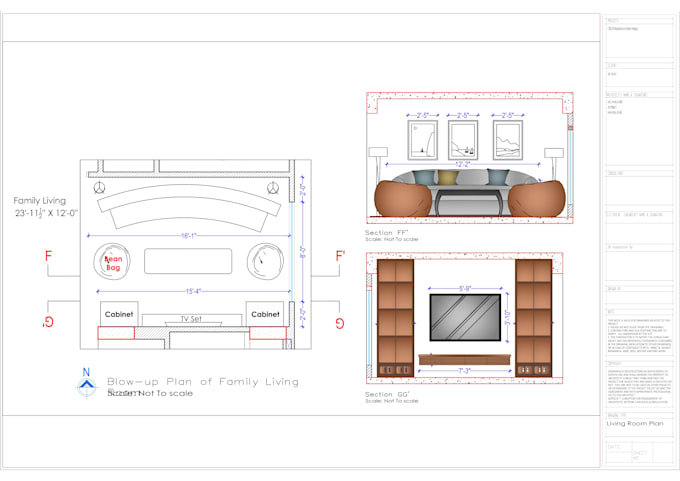Click the left floor lamp in Section FF'
Screen dimensions: 680x481
point(378,167)
